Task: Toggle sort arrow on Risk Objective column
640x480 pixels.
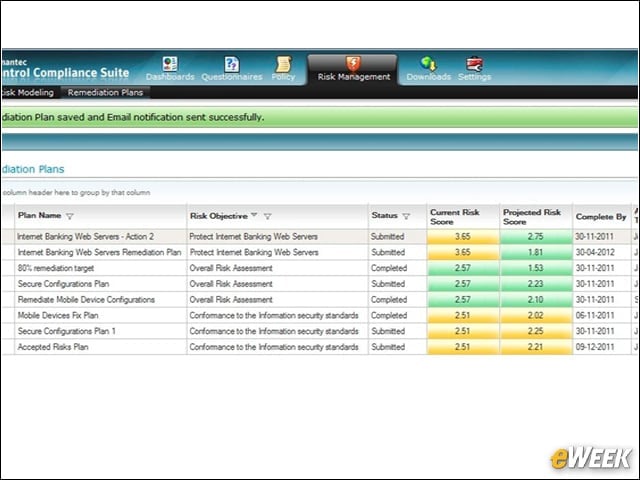Action: [254, 215]
